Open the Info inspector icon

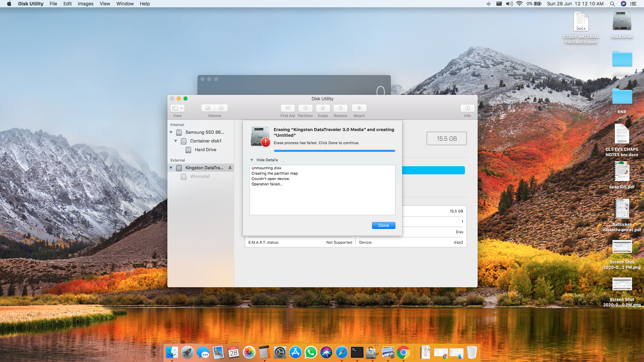467,108
